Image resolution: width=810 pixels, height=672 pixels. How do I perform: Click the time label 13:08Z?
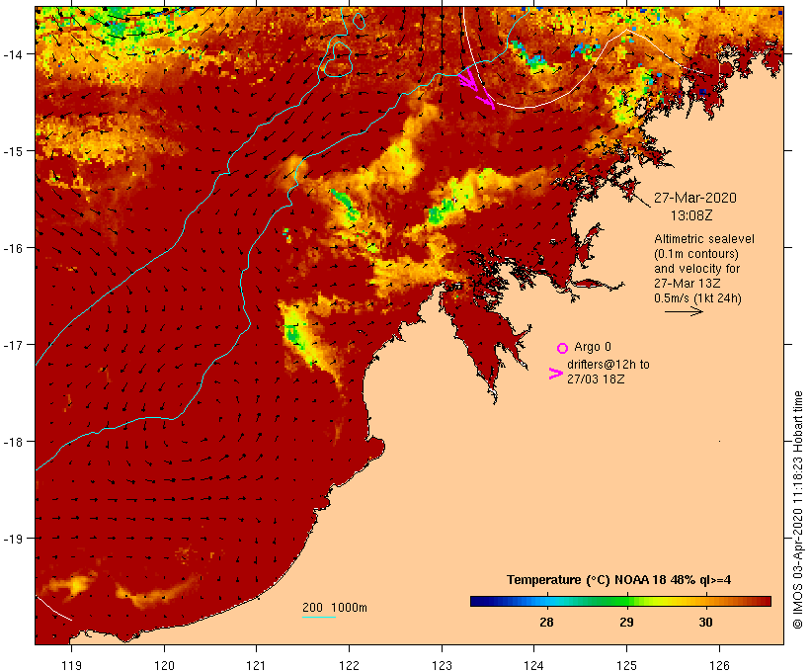691,215
